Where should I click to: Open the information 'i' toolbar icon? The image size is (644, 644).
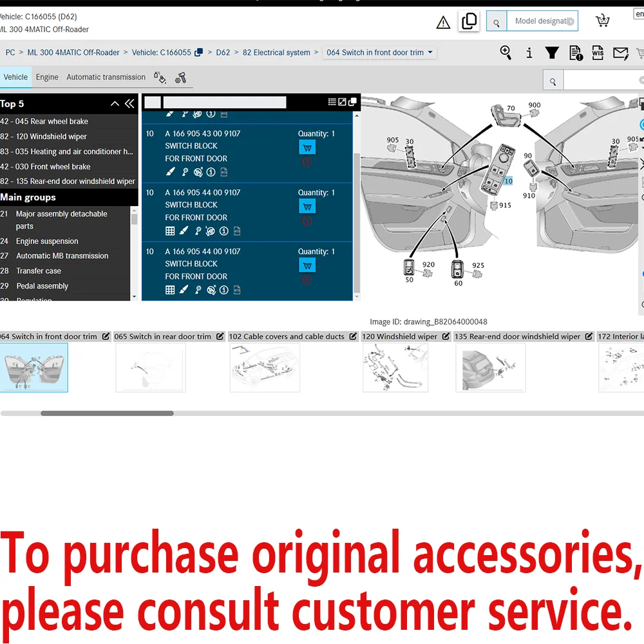click(x=529, y=53)
